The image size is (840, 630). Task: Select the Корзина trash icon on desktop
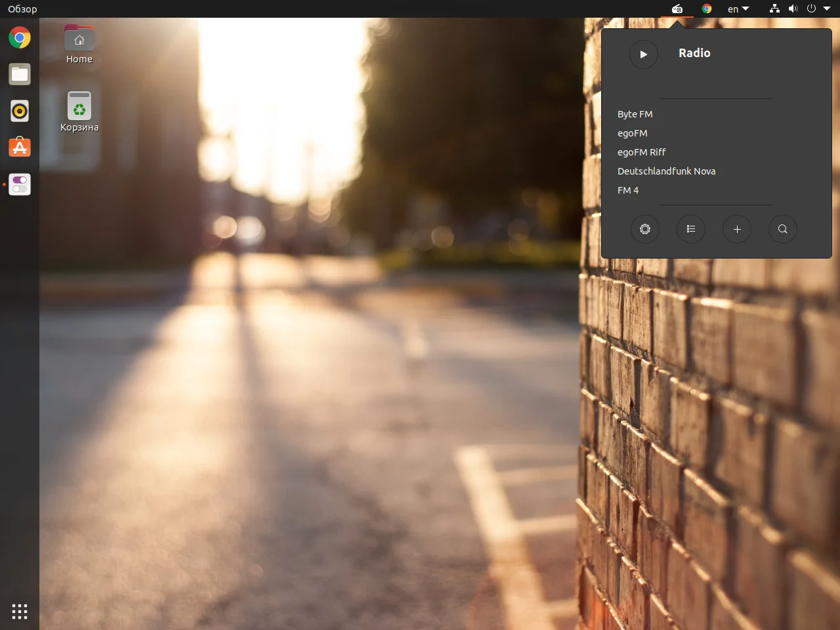(x=79, y=112)
